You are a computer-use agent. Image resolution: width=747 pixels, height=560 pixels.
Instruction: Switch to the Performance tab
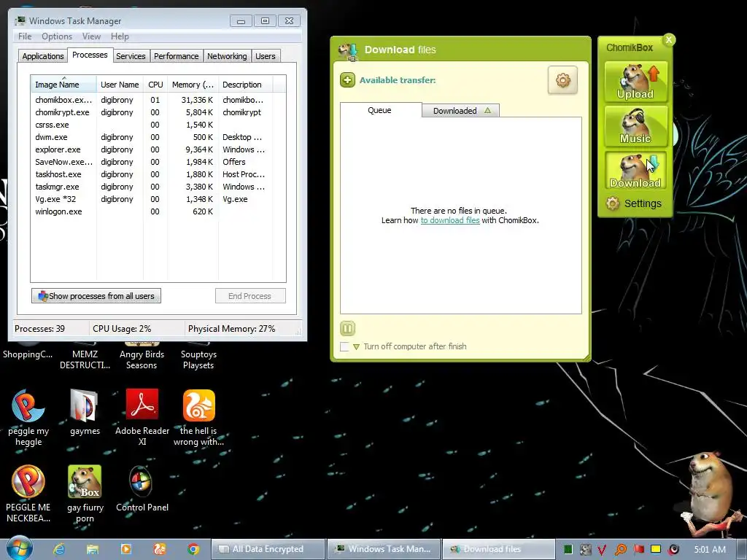[x=177, y=56]
